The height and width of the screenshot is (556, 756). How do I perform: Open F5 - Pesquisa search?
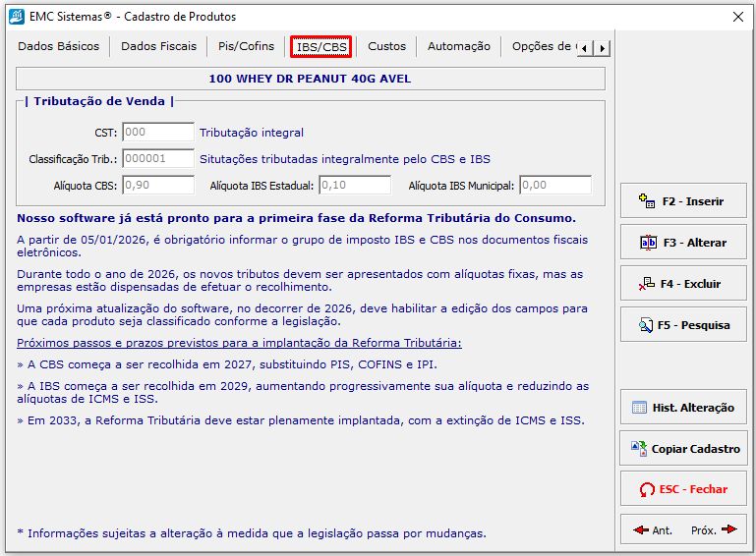pos(683,325)
